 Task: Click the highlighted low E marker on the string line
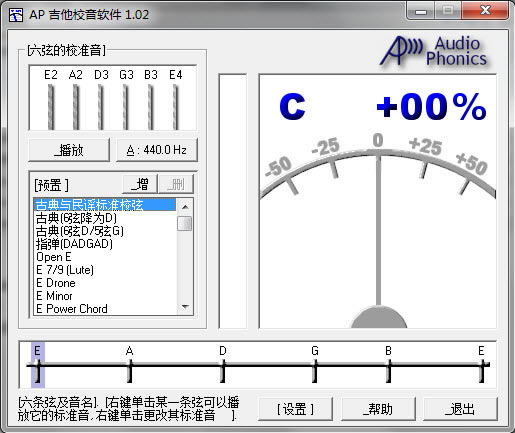click(x=38, y=365)
